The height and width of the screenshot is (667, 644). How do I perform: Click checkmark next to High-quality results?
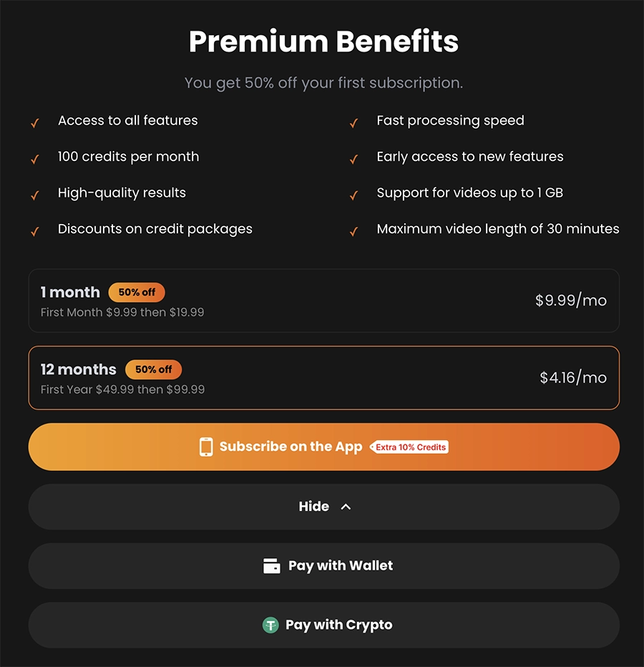coord(34,195)
